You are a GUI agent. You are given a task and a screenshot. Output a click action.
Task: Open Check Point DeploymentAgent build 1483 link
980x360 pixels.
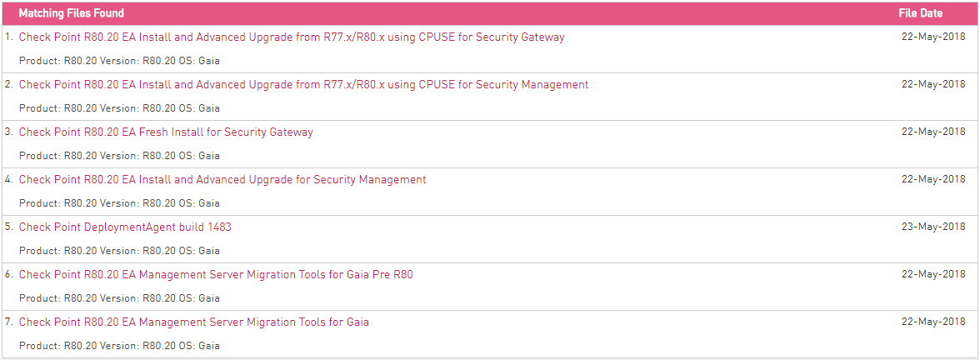(x=125, y=227)
